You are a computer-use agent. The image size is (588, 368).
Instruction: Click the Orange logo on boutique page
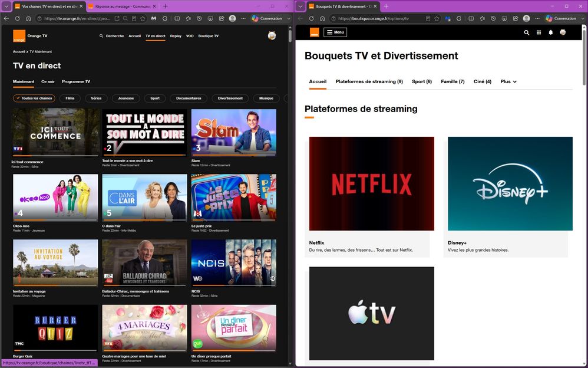(x=314, y=32)
